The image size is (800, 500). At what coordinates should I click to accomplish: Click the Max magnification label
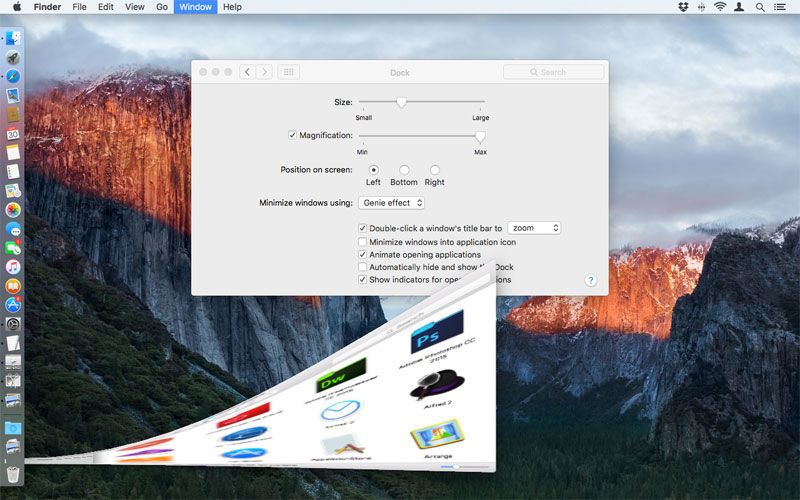pos(481,152)
